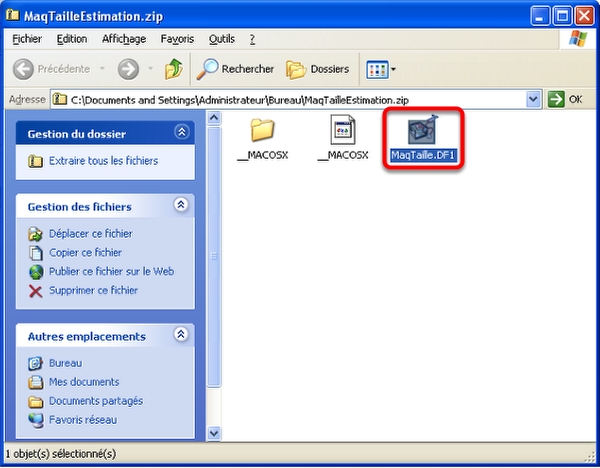Click the Bureau desktop icon

36,364
